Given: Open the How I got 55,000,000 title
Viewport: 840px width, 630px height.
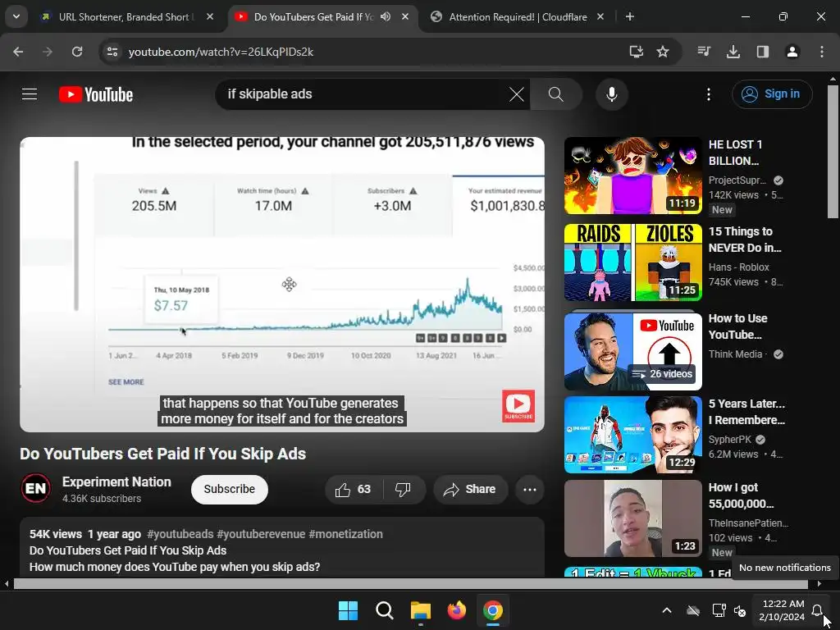Looking at the screenshot, I should coord(741,495).
